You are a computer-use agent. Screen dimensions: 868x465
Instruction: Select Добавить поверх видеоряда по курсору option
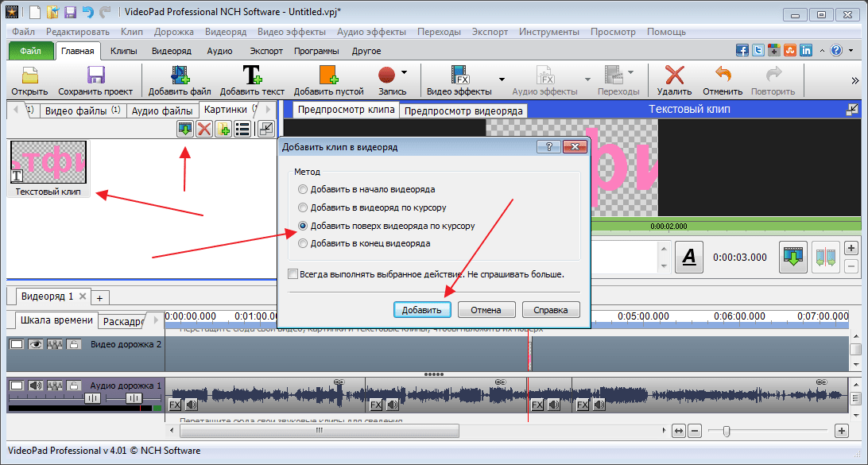tap(386, 226)
